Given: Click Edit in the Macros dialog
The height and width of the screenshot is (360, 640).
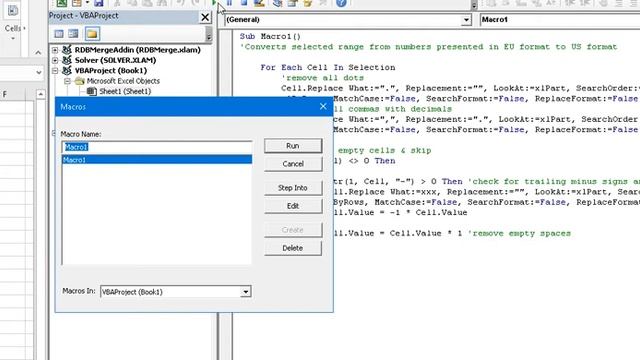Looking at the screenshot, I should pyautogui.click(x=293, y=206).
